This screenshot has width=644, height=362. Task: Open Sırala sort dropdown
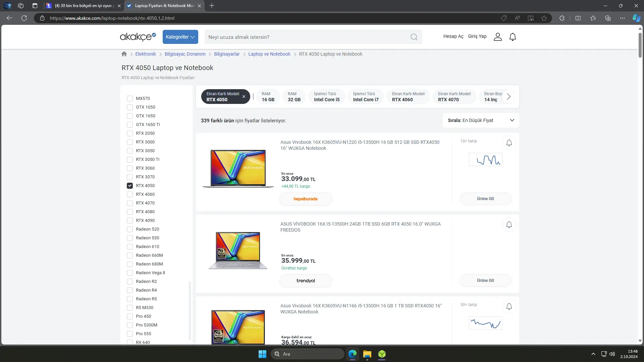tap(481, 120)
